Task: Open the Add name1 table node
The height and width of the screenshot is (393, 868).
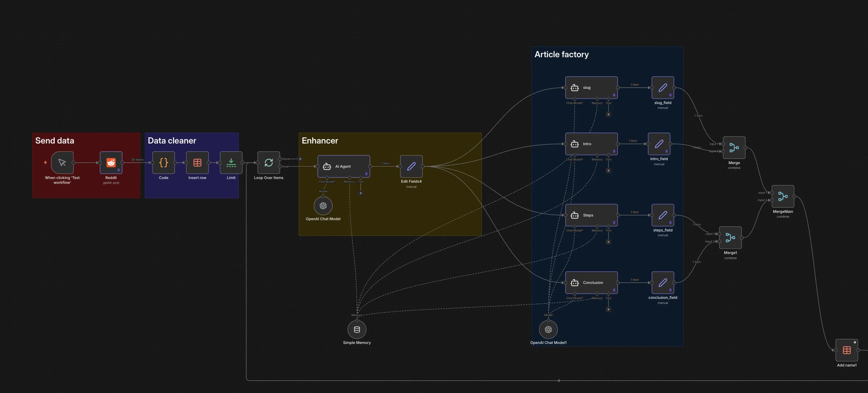Action: 847,350
